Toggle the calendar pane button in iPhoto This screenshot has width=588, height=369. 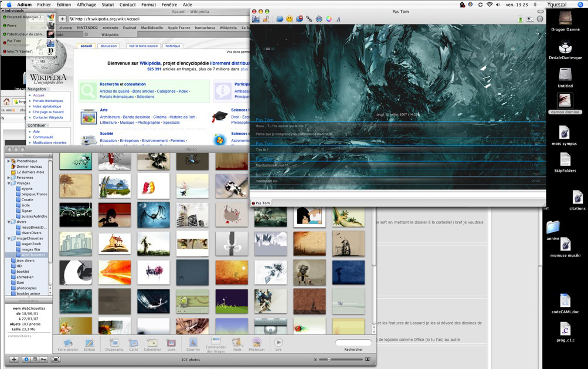(35, 359)
